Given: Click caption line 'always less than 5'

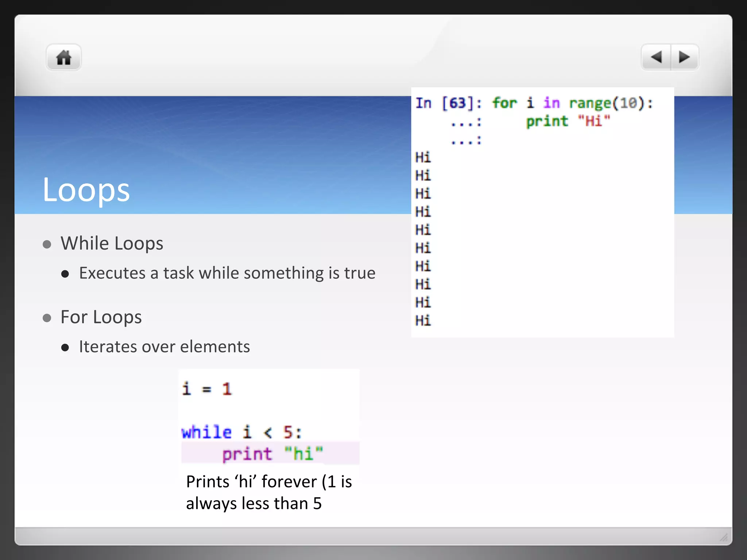Looking at the screenshot, I should pos(254,503).
